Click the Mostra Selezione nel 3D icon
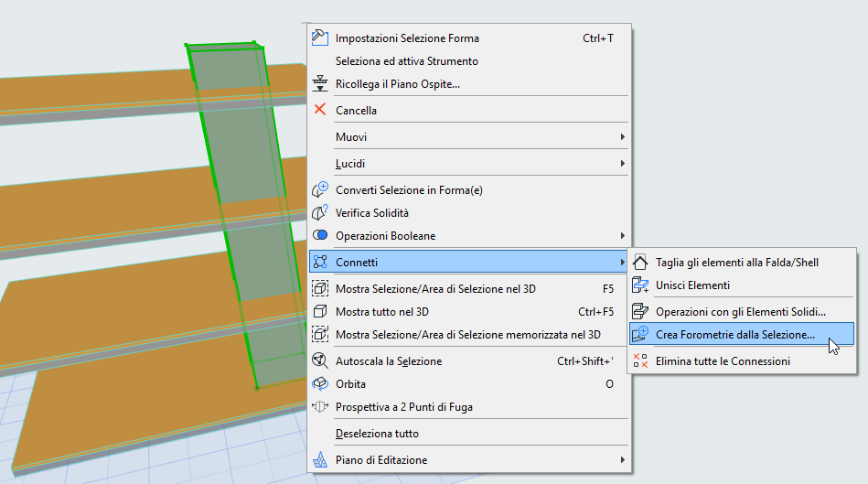This screenshot has width=868, height=484. point(320,288)
